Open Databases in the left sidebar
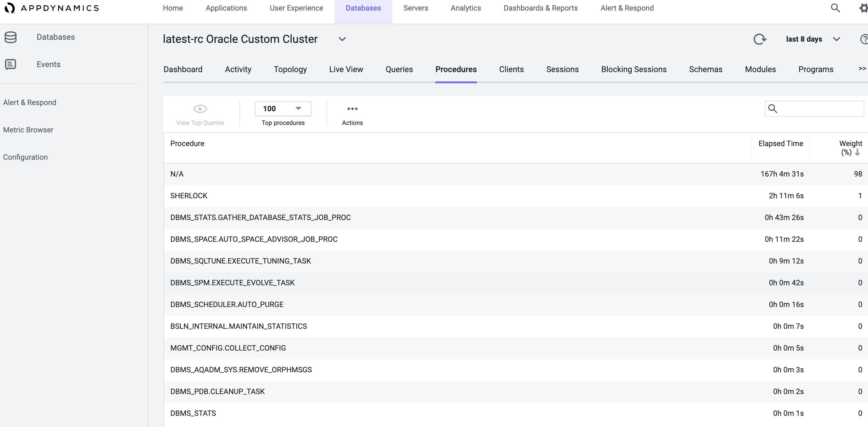The height and width of the screenshot is (427, 868). pos(56,37)
